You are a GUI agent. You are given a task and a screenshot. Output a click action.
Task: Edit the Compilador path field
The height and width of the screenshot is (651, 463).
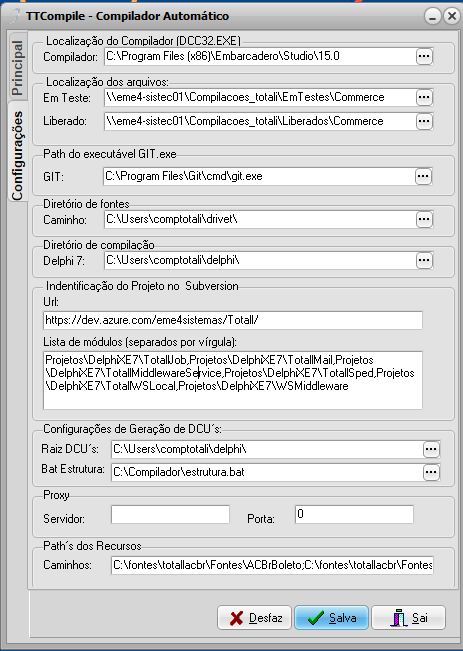[x=260, y=56]
